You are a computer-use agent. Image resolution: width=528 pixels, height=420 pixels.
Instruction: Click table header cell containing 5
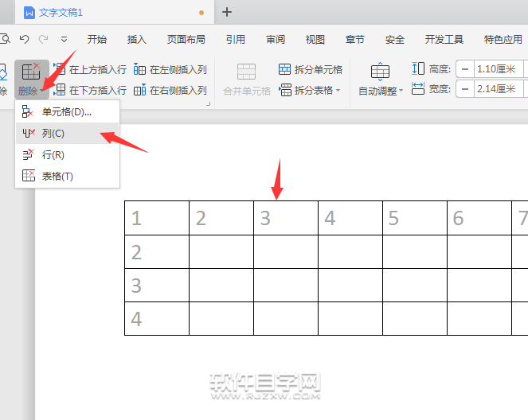tap(415, 218)
